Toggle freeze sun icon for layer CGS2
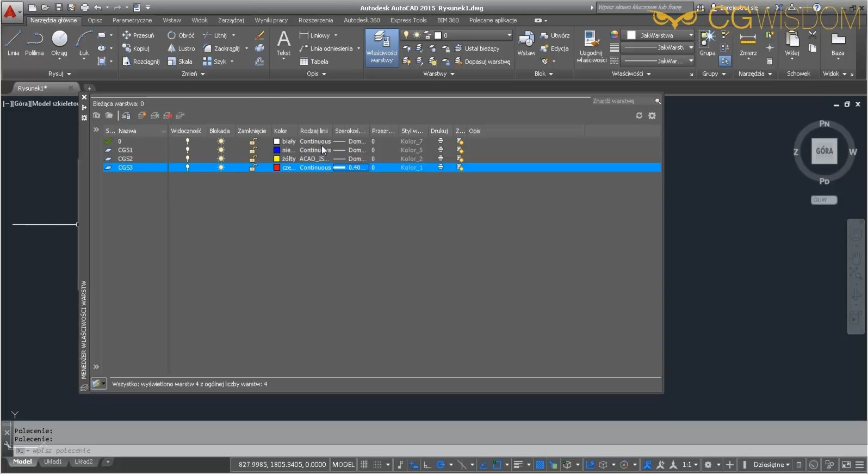 [221, 159]
